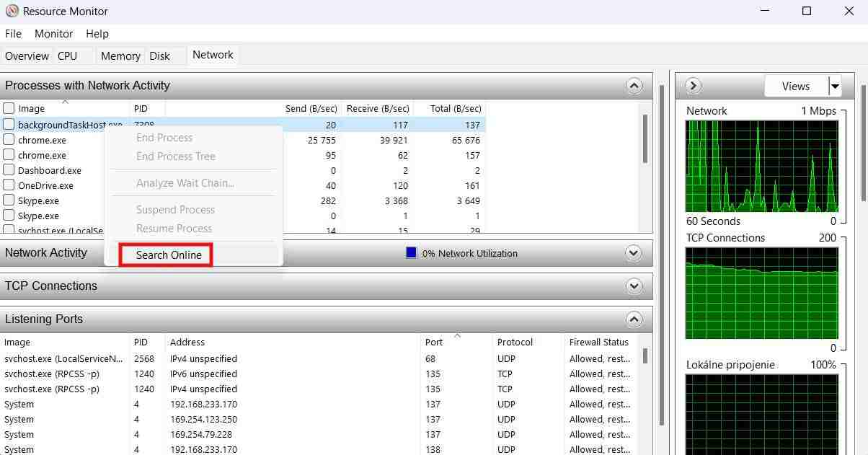Switch to the Disk tab
The height and width of the screenshot is (455, 868).
[x=160, y=56]
